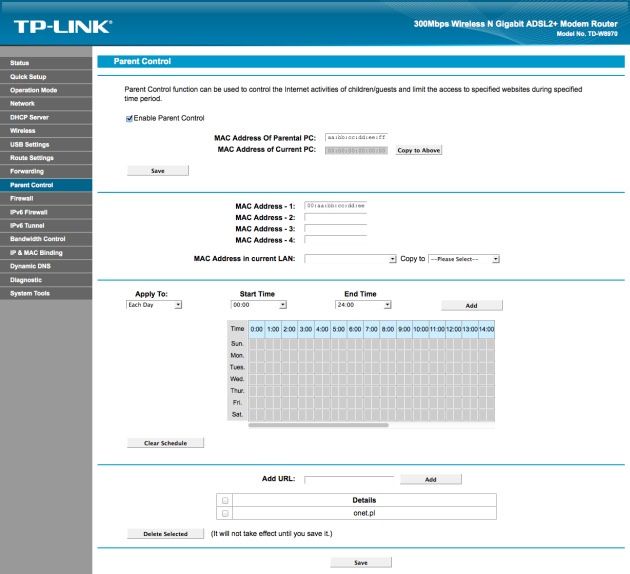Open USB Settings menu

point(46,145)
